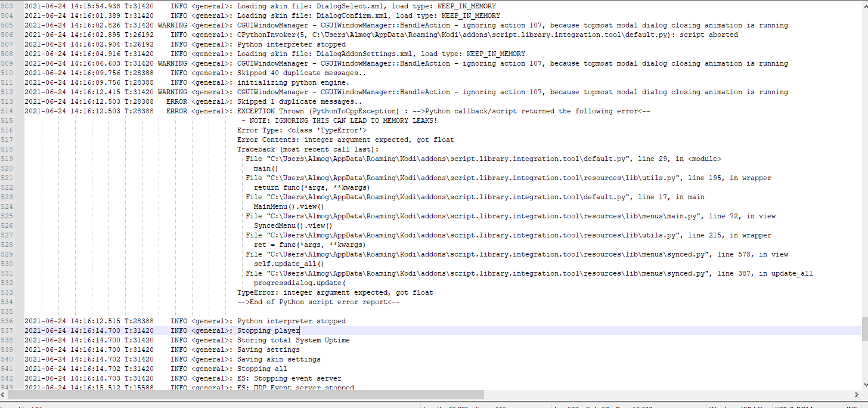Click the WARNING level on line 505
This screenshot has height=408, width=868.
pos(172,26)
